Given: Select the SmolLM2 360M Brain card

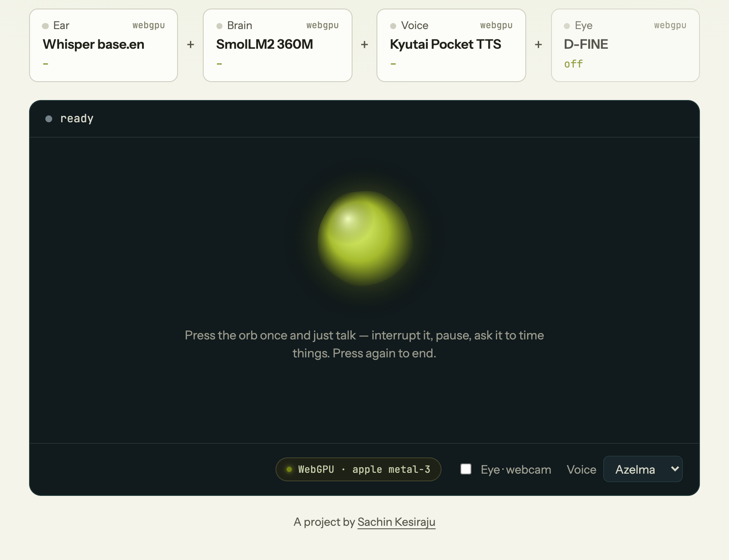Looking at the screenshot, I should coord(277,45).
